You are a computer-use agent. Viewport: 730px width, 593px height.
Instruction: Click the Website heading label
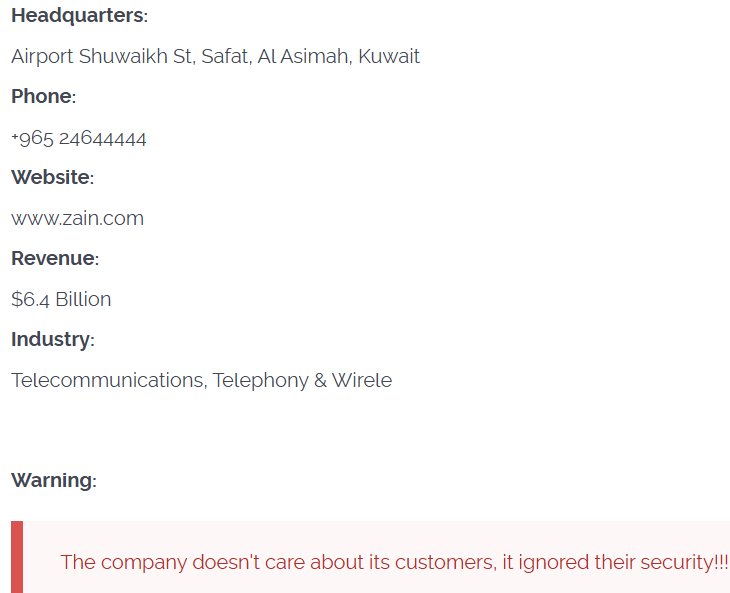click(52, 178)
